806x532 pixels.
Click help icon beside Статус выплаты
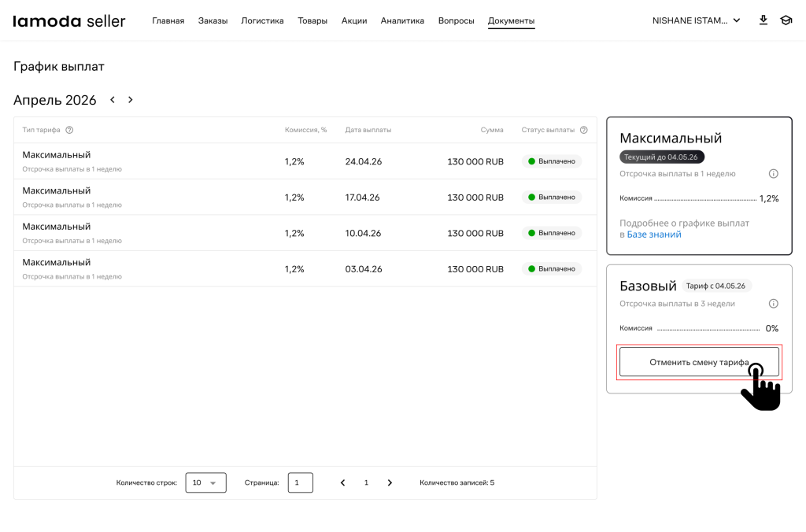click(584, 130)
